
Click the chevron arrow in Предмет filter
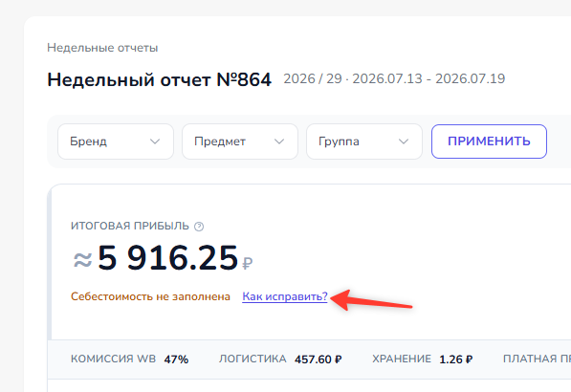coord(279,142)
